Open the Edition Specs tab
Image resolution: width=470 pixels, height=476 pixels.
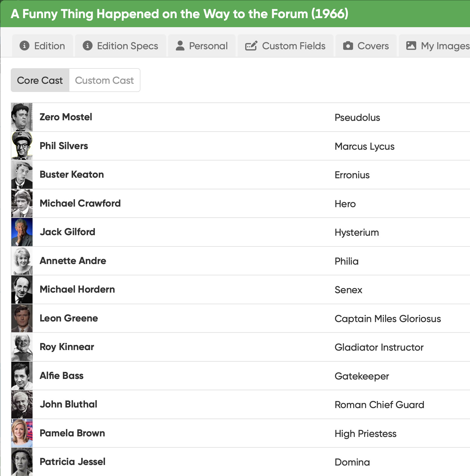pyautogui.click(x=121, y=46)
